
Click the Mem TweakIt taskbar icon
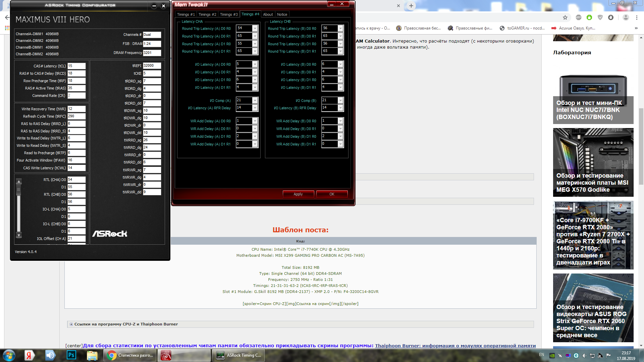(166, 355)
